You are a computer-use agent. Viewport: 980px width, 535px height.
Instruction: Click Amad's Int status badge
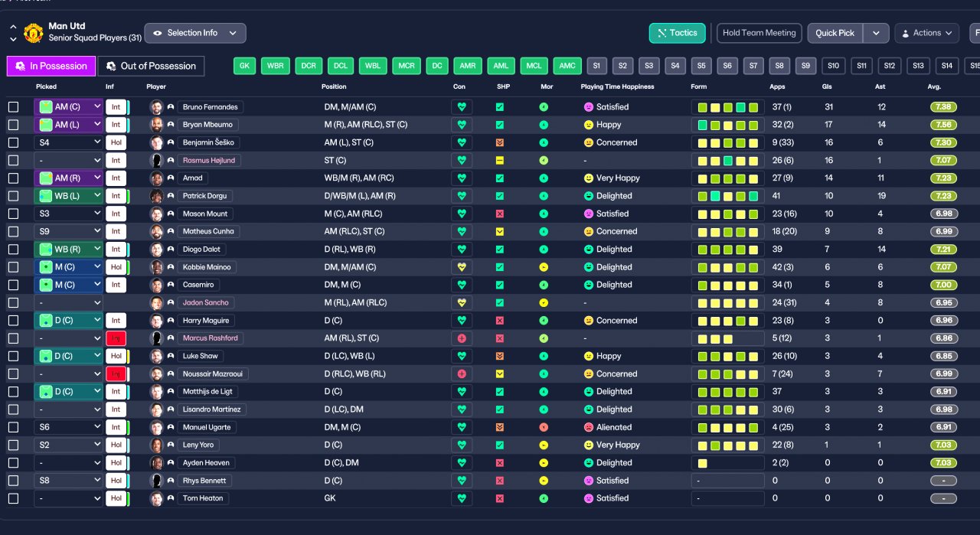pos(116,178)
